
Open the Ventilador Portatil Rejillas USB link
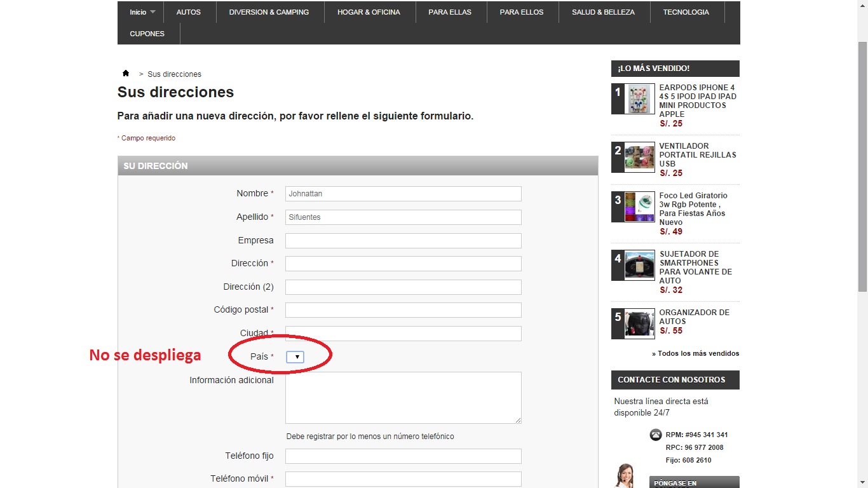click(x=698, y=155)
